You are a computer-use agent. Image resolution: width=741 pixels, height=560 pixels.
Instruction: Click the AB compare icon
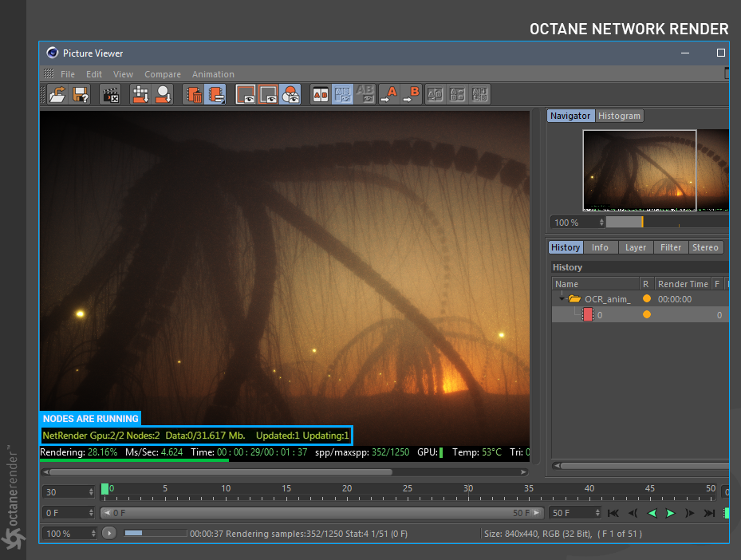tap(320, 95)
